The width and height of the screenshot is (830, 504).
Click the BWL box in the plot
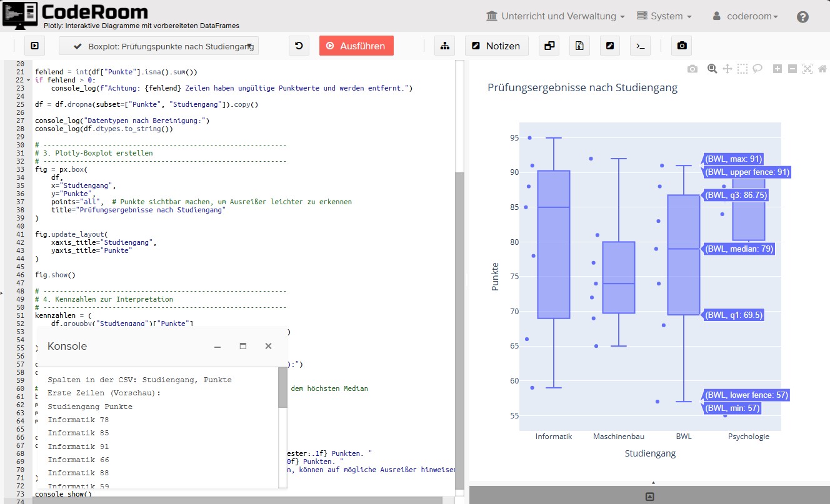(x=684, y=255)
